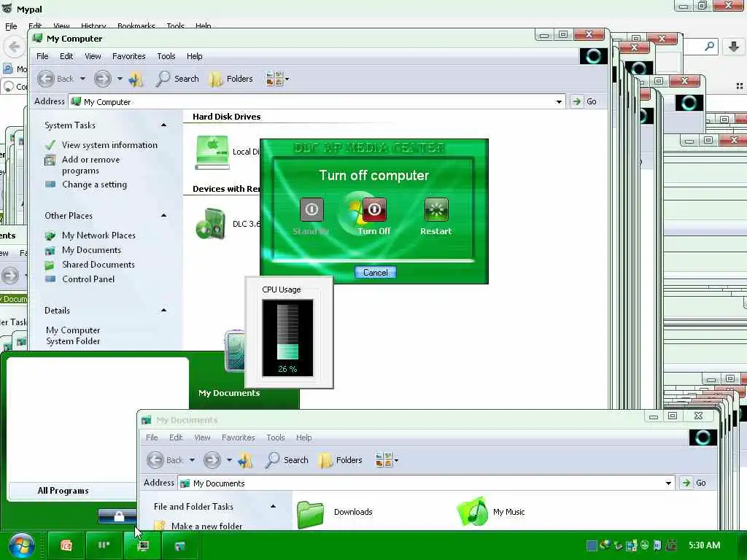Image resolution: width=747 pixels, height=560 pixels.
Task: Click the red Turn Off icon
Action: pyautogui.click(x=374, y=209)
